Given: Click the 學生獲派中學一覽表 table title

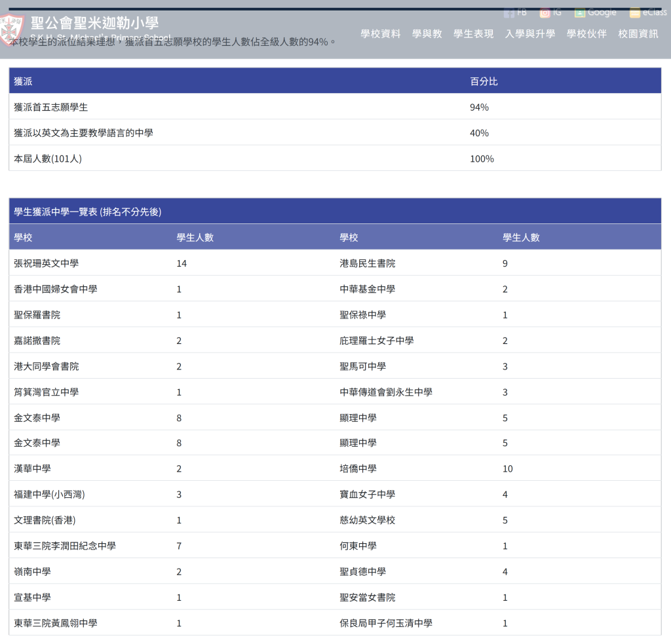Looking at the screenshot, I should click(87, 212).
